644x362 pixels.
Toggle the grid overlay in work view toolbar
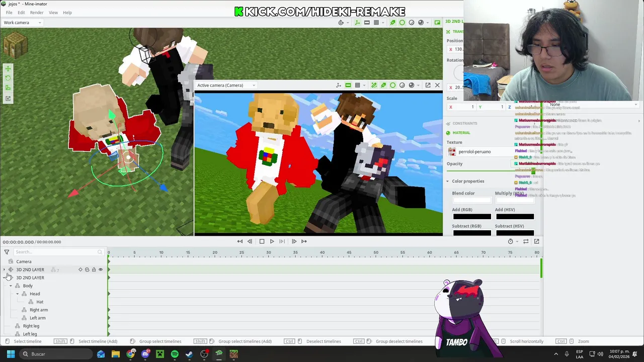(376, 23)
